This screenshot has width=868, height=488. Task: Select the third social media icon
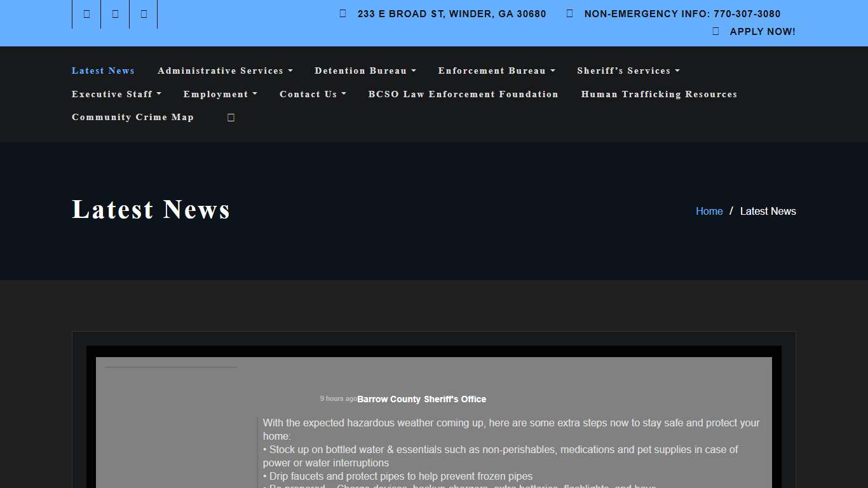[143, 13]
